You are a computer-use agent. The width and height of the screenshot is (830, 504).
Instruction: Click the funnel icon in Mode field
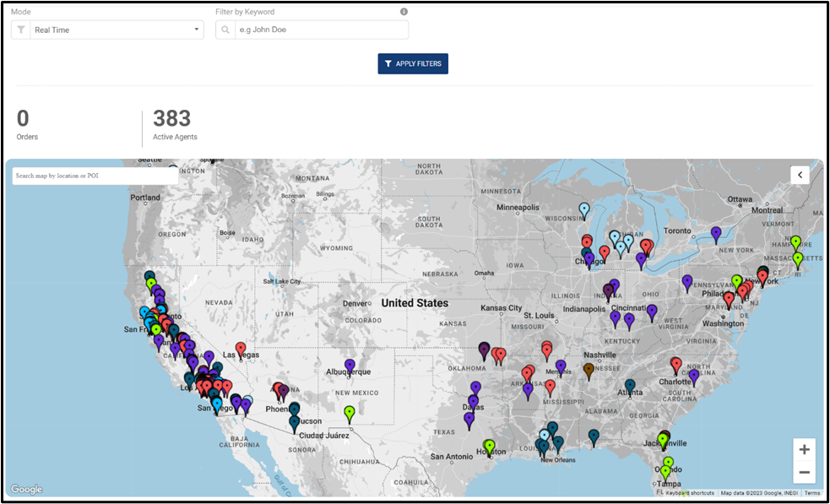tap(20, 30)
